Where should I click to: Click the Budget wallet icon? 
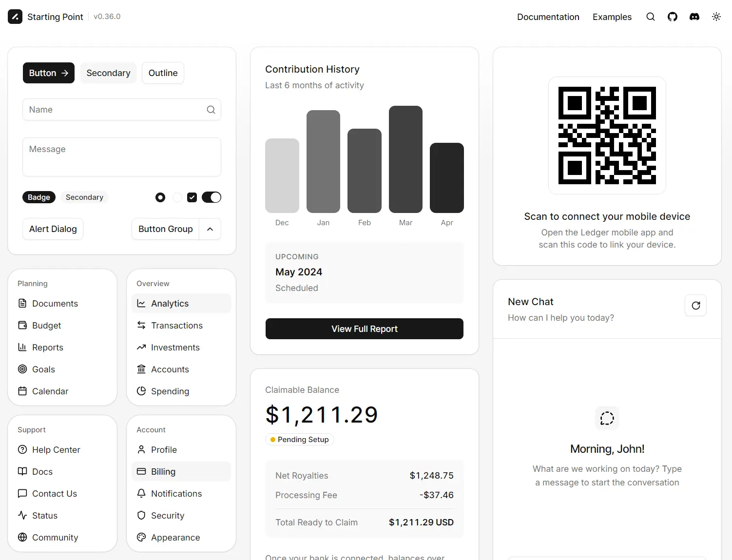(x=22, y=325)
